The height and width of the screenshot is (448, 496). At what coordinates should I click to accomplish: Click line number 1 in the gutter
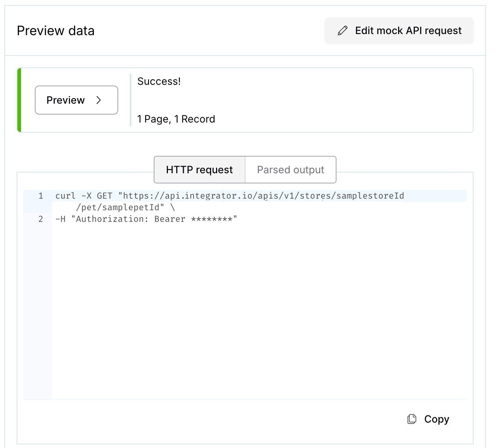pyautogui.click(x=41, y=196)
